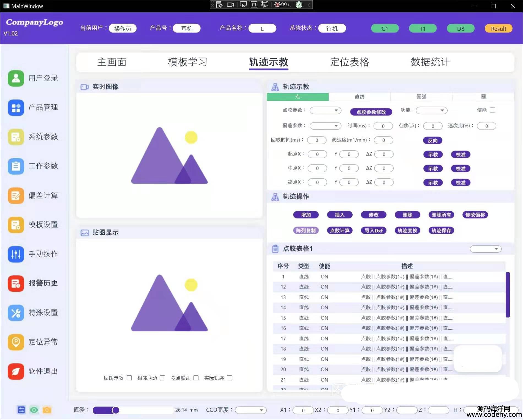The width and height of the screenshot is (523, 420).
Task: Click the 直径 slider handle
Action: coord(116,410)
